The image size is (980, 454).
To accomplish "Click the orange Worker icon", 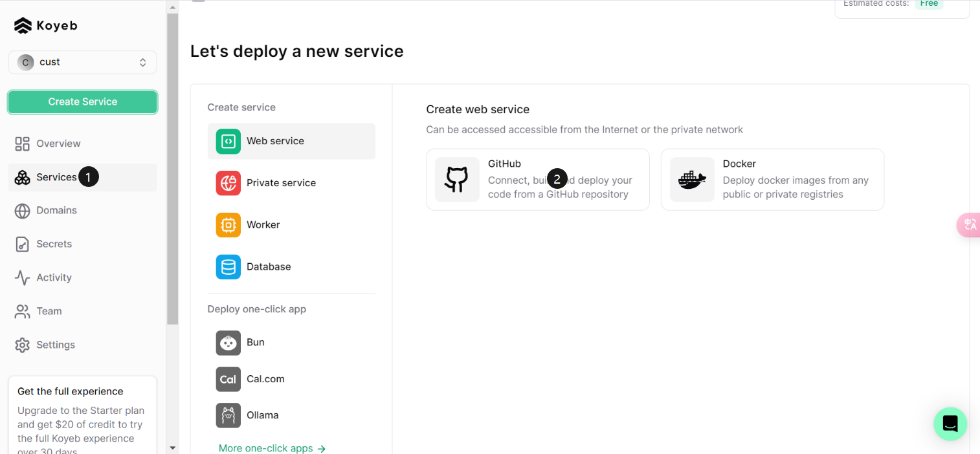I will coord(228,225).
